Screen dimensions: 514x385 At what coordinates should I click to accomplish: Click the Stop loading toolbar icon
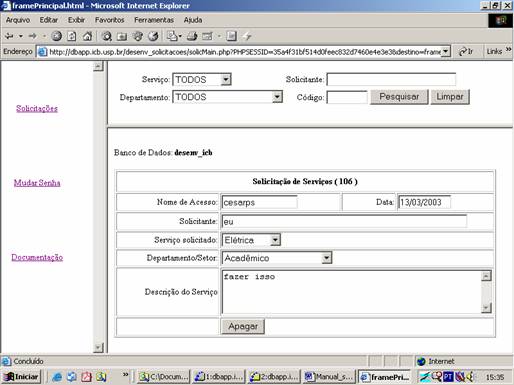[x=56, y=36]
